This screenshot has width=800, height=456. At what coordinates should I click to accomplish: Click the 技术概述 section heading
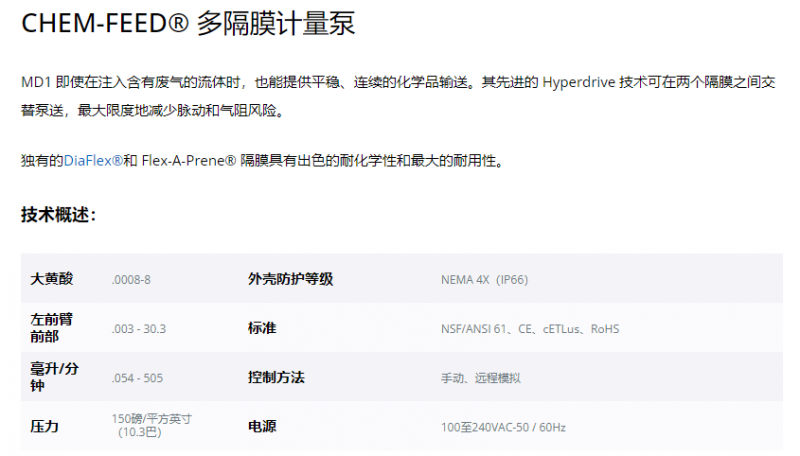(x=58, y=214)
